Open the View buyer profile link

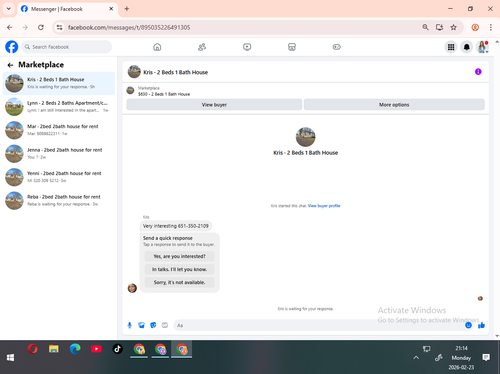pos(324,206)
